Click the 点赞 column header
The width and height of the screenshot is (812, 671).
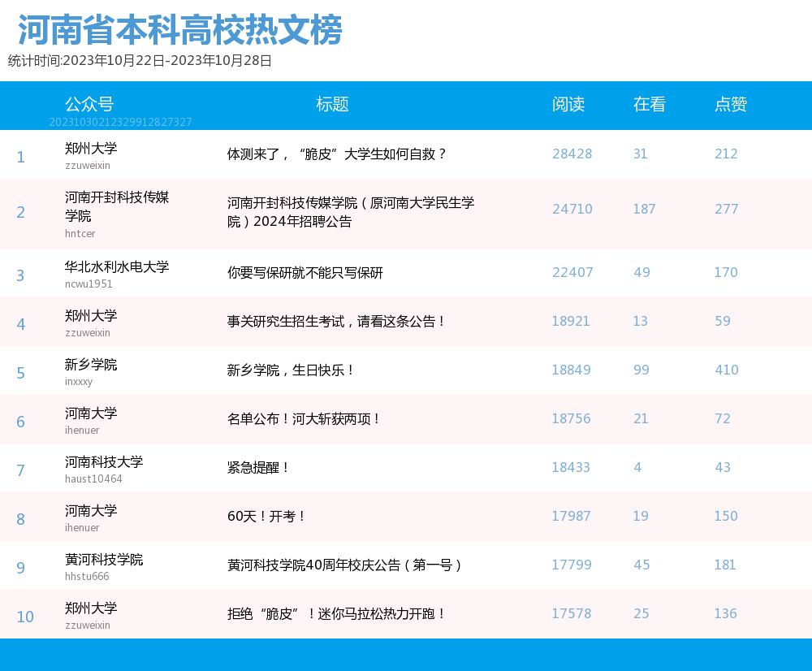tap(731, 104)
